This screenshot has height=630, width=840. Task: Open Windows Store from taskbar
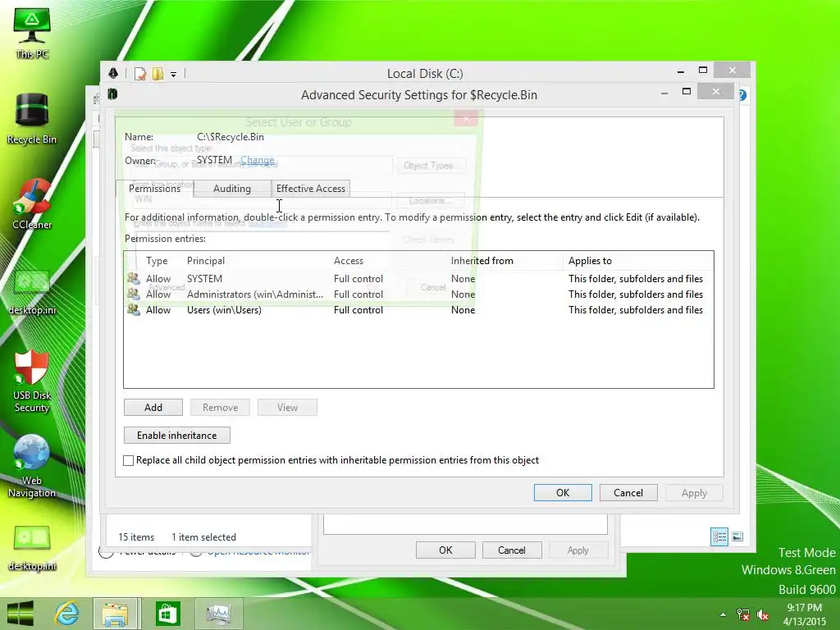point(167,614)
